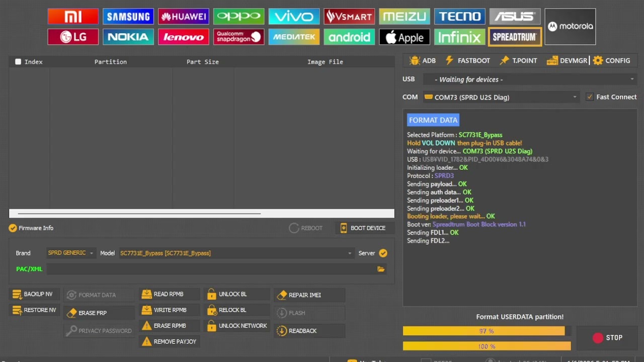The height and width of the screenshot is (362, 644).
Task: Click the FLASH button
Action: [x=309, y=313]
